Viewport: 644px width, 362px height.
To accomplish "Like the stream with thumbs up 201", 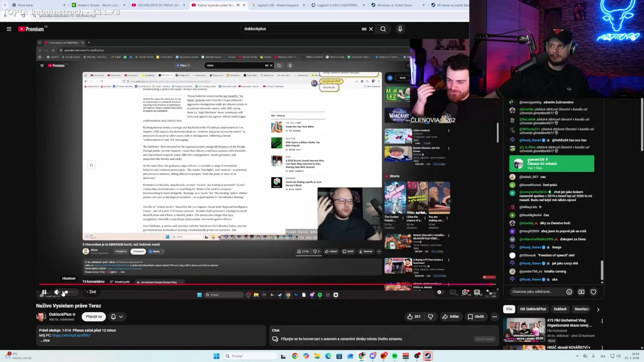I will tap(414, 317).
